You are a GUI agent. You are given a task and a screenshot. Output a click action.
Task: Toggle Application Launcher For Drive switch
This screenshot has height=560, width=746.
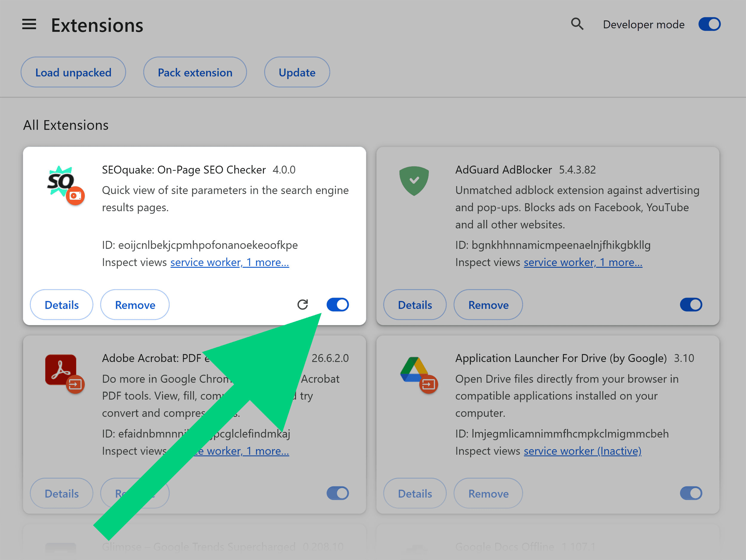[691, 493]
